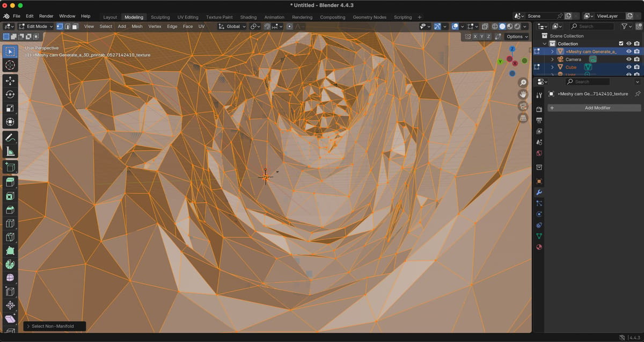The image size is (644, 342).
Task: Pin the Meshy cam object in properties
Action: coord(638,93)
